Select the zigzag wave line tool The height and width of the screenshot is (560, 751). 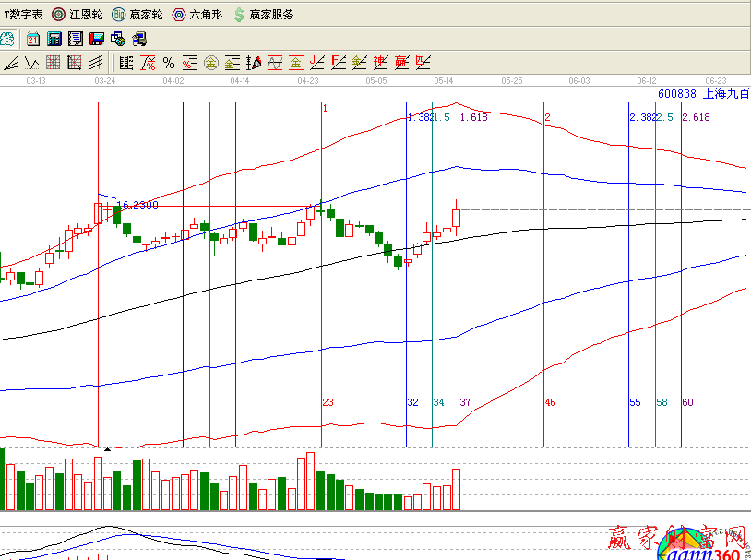[x=32, y=63]
